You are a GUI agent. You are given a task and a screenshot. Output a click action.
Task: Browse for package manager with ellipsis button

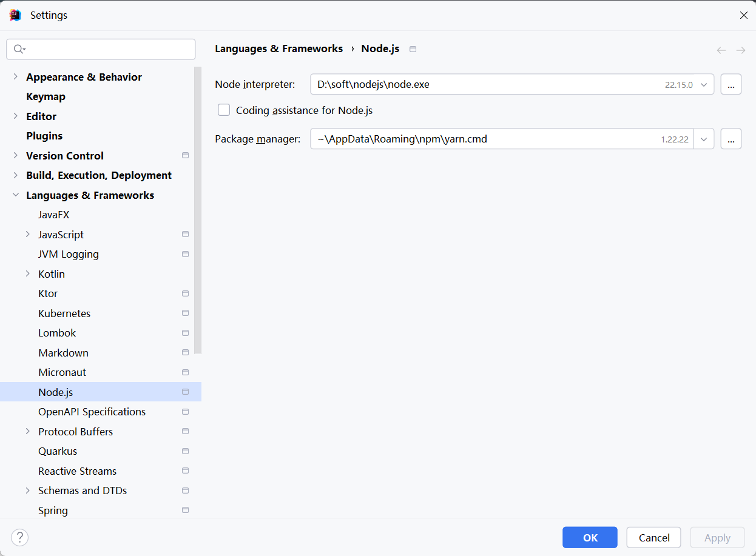tap(731, 139)
